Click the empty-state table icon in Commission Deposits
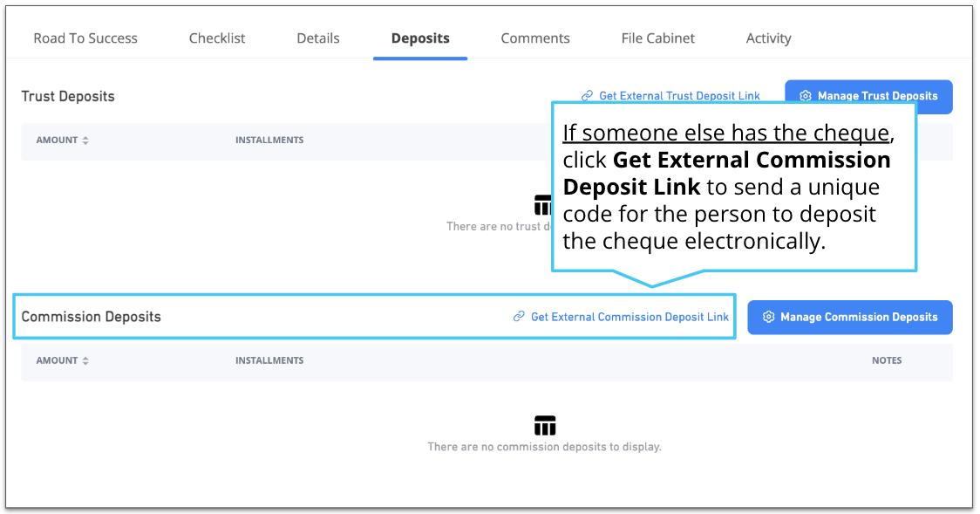The height and width of the screenshot is (514, 980). coord(544,426)
